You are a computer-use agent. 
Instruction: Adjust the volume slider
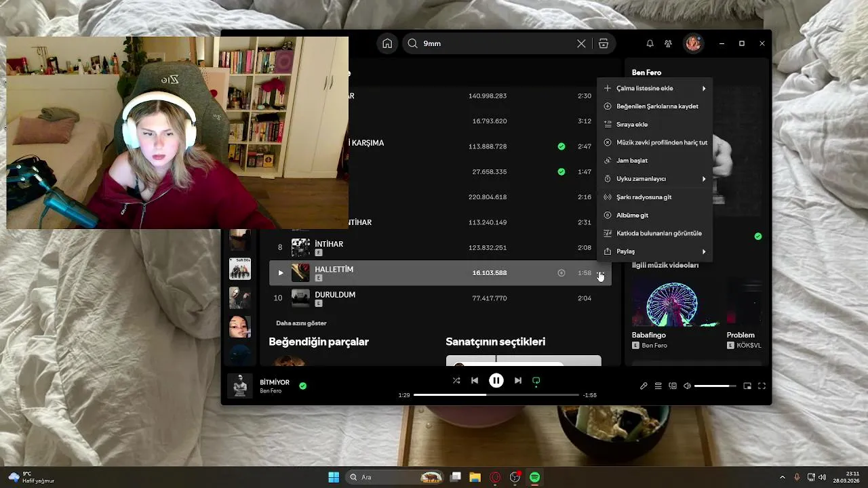715,386
